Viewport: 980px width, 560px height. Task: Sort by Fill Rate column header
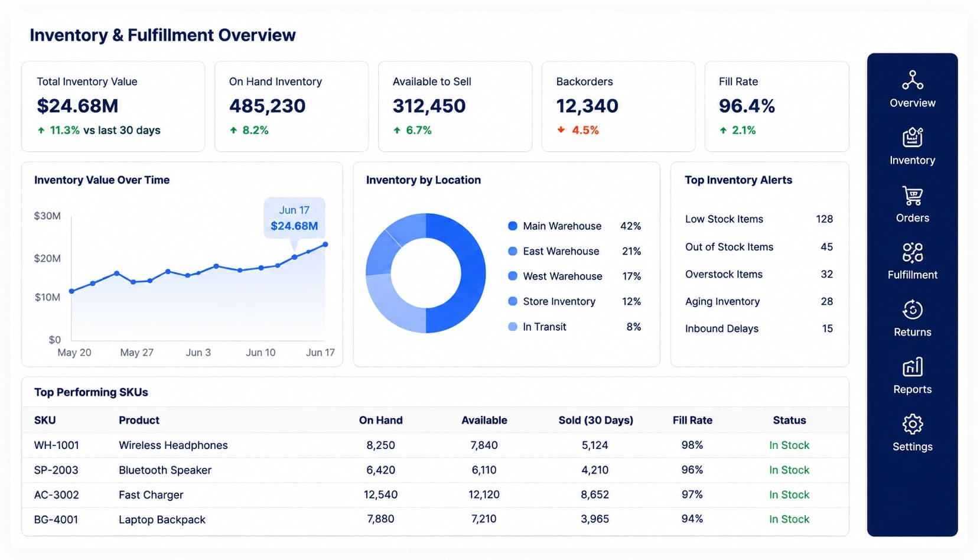pos(692,420)
